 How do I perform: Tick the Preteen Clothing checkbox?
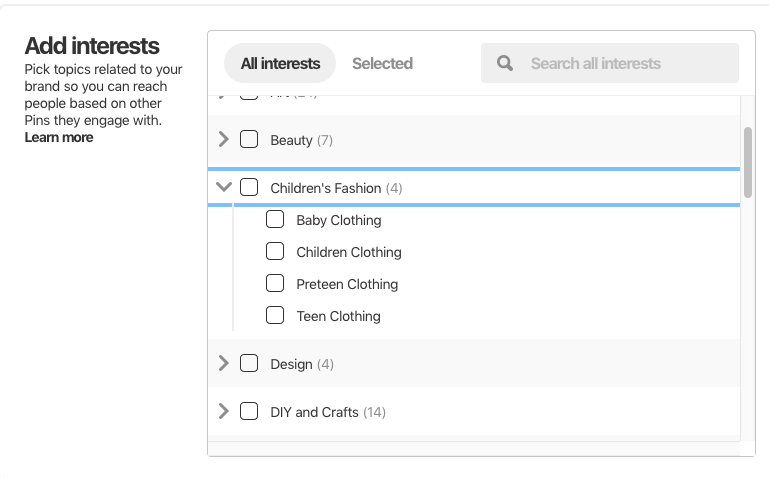tap(275, 283)
